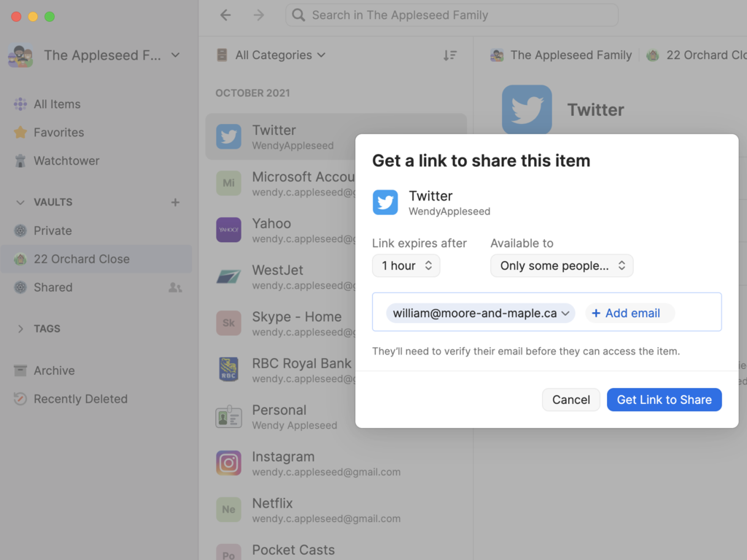Add a new vault with plus icon
This screenshot has width=747, height=560.
coord(175,203)
